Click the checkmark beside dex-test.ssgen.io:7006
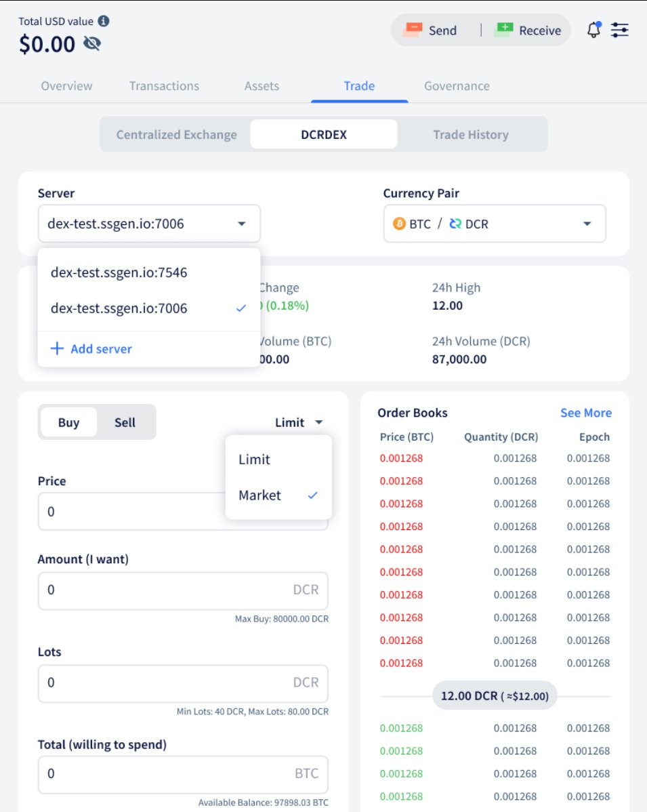The width and height of the screenshot is (647, 812). coord(241,308)
